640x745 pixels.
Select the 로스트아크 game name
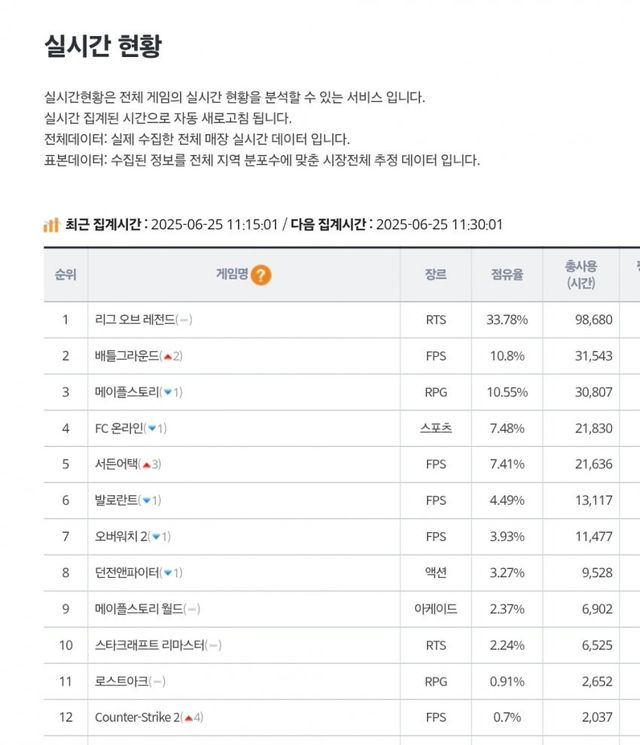coord(121,681)
